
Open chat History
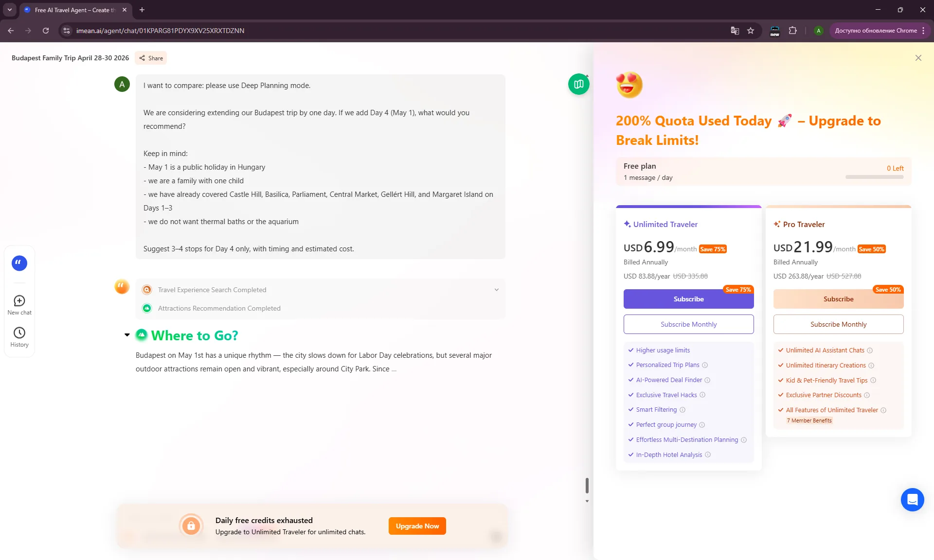19,337
